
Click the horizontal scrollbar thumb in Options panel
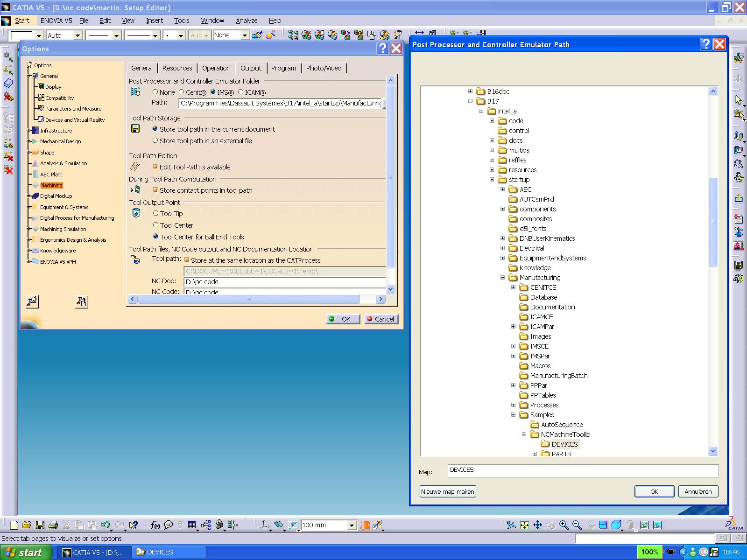tap(248, 299)
